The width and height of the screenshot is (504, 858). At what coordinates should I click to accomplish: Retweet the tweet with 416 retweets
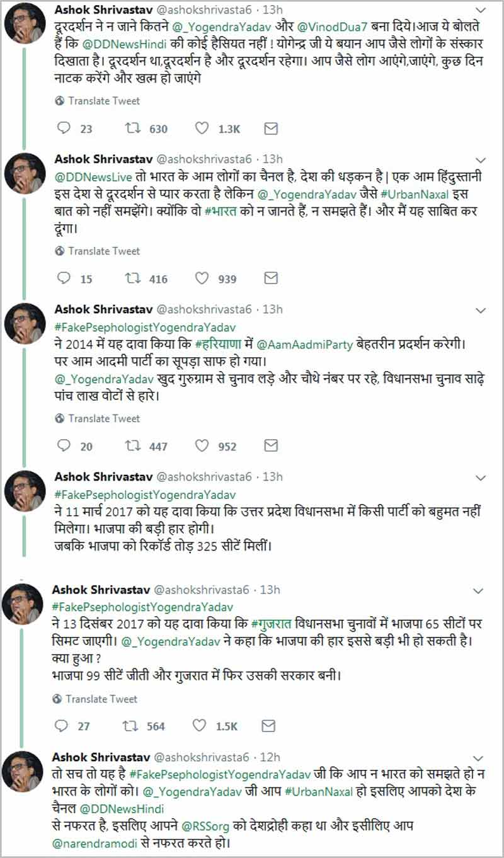133,278
